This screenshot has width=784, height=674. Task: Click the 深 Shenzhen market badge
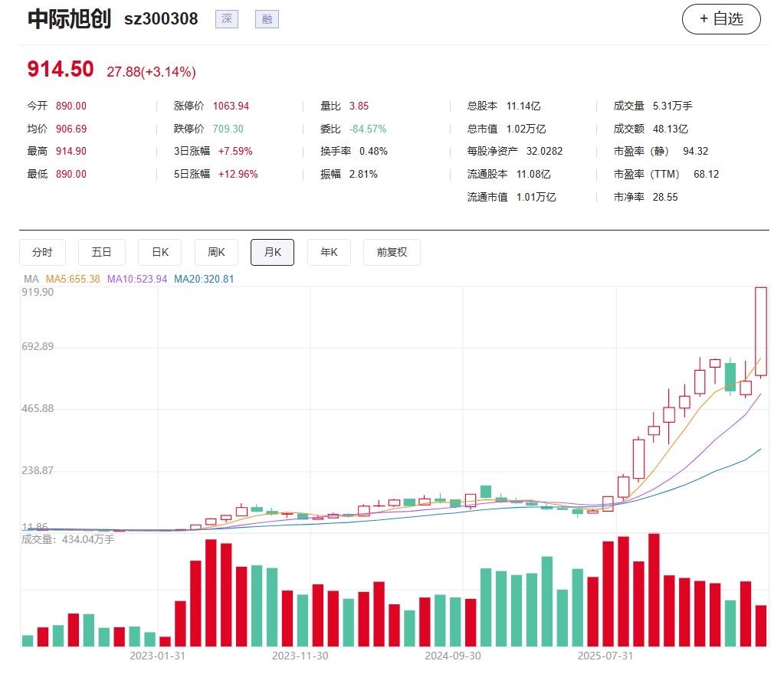point(227,18)
